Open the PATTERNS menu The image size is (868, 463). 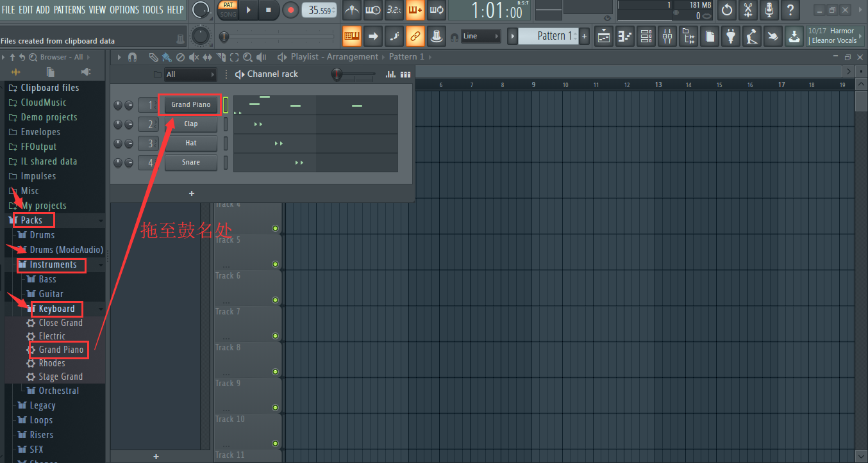click(x=70, y=10)
